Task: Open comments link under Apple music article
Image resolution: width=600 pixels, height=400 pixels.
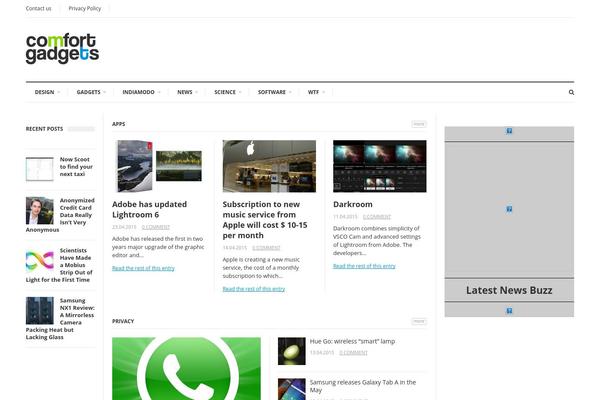Action: pyautogui.click(x=266, y=248)
